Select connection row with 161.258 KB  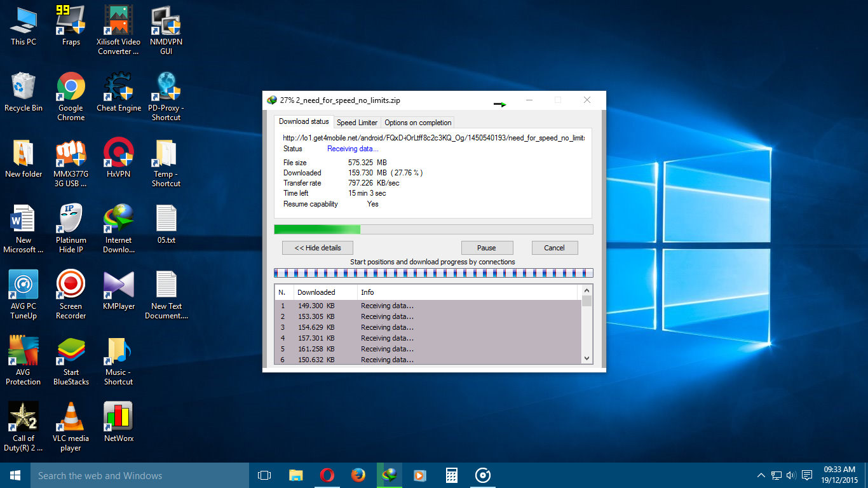click(x=428, y=349)
